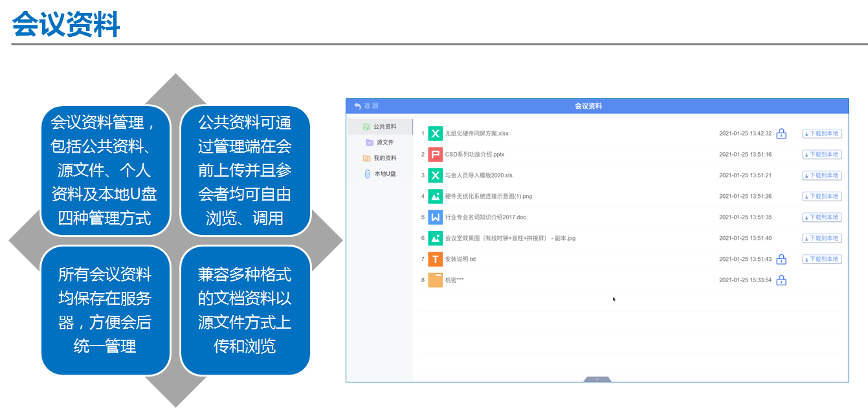Click the 返回 back button
This screenshot has width=868, height=418.
tap(365, 104)
